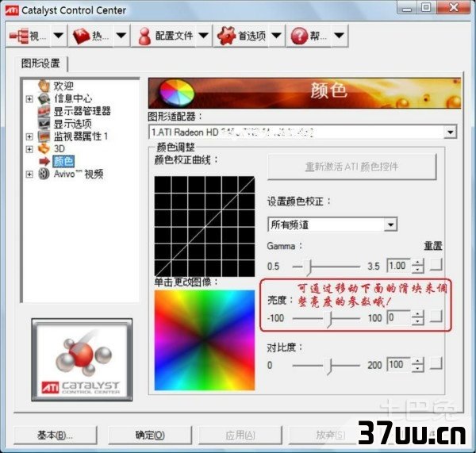This screenshot has width=476, height=453.
Task: Click the brightness value field showing 0
Action: 398,317
